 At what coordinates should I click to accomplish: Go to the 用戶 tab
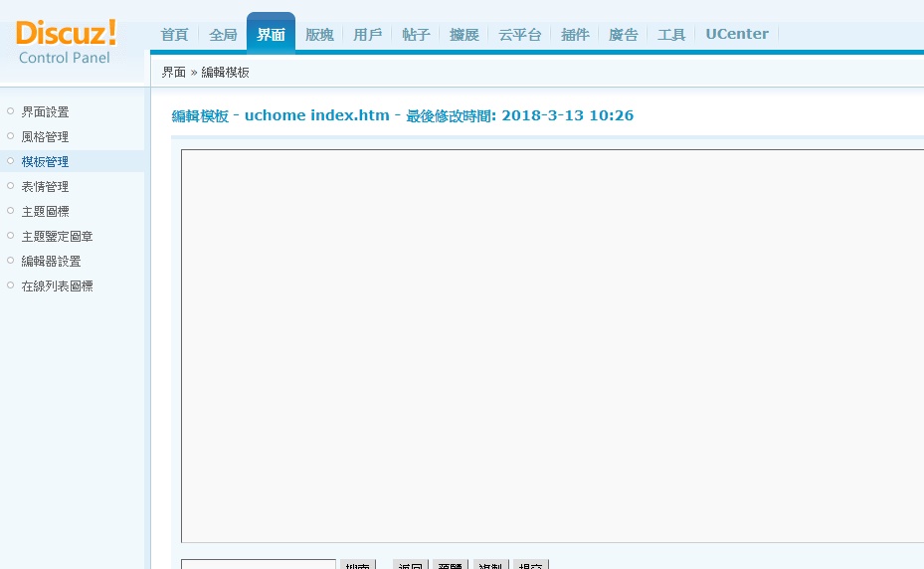[x=367, y=35]
